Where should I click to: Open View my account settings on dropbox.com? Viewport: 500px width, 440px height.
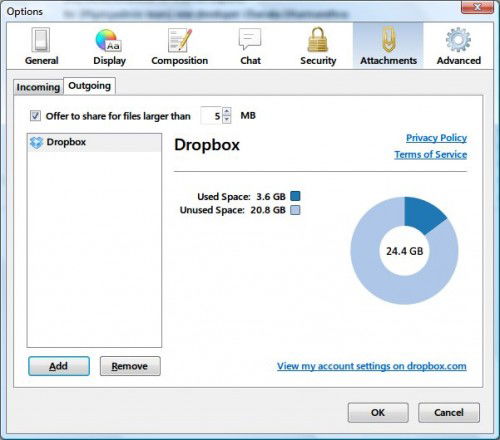click(372, 366)
